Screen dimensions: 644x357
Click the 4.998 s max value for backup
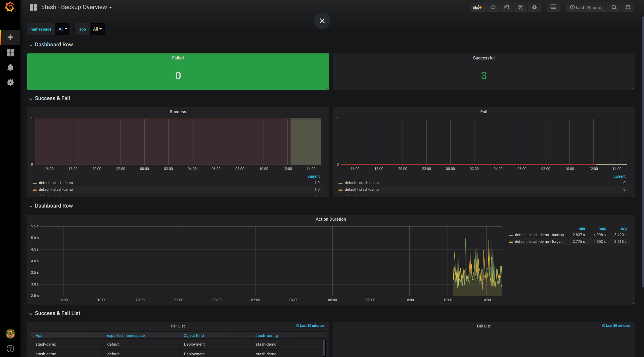click(x=599, y=235)
